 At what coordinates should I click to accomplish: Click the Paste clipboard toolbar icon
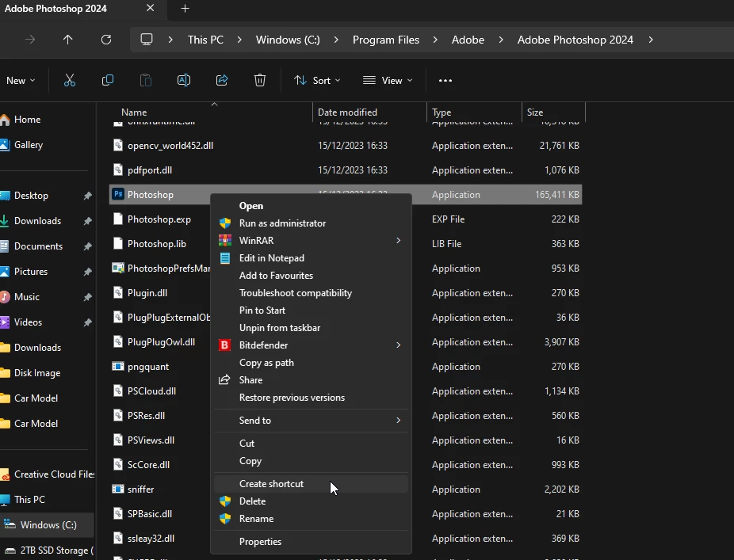[146, 81]
